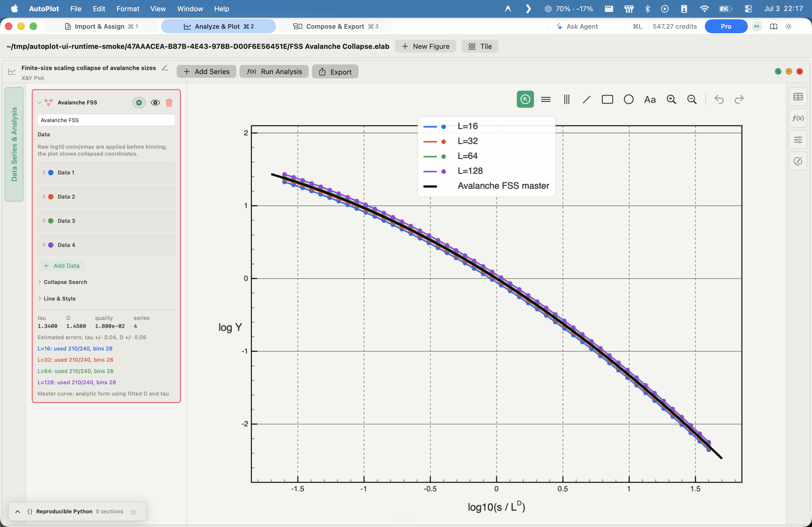This screenshot has height=527, width=812.
Task: Copy reproducible Python export icon
Action: (x=133, y=512)
